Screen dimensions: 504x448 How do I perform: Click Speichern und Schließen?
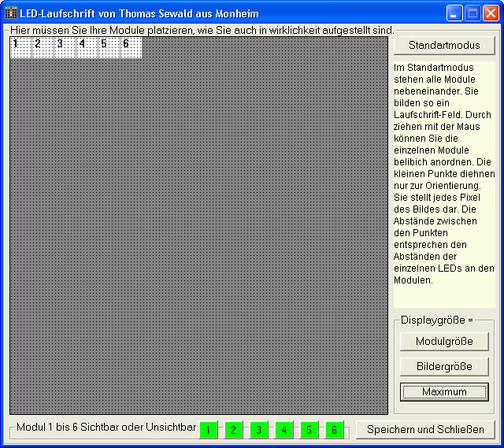(x=425, y=430)
